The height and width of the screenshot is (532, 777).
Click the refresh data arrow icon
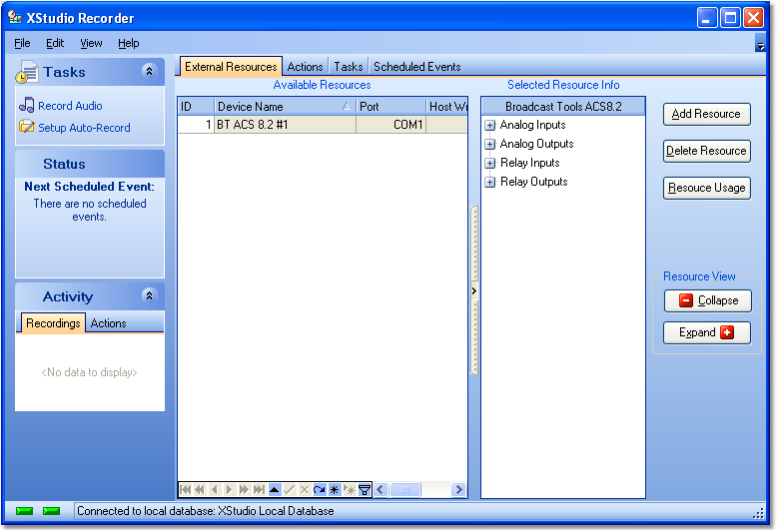[320, 490]
